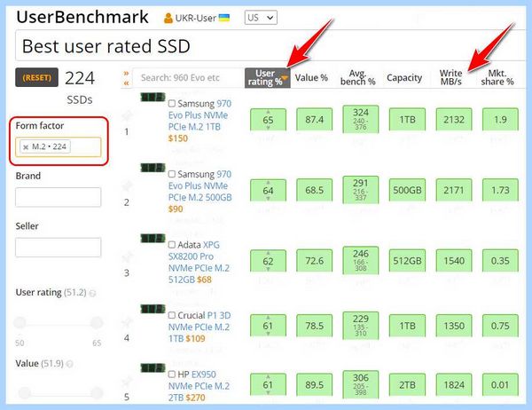Click the avg bench cell showing 324
The height and width of the screenshot is (410, 532).
[361, 119]
